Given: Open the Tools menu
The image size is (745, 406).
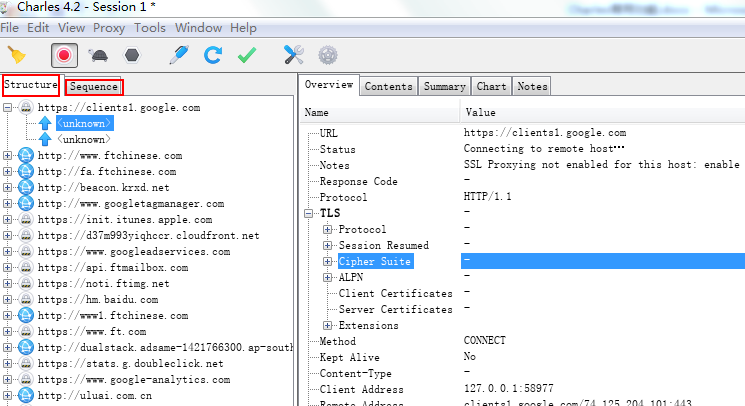Looking at the screenshot, I should (150, 28).
